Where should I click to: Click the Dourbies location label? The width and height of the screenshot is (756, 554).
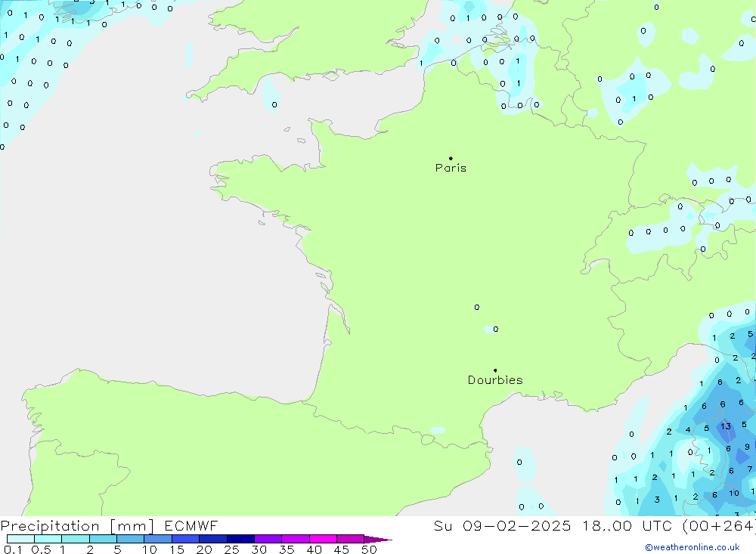point(495,380)
